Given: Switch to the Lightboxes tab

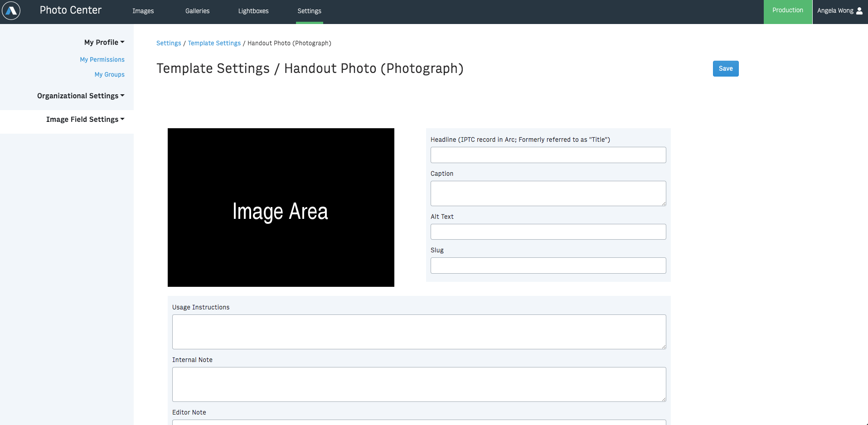Looking at the screenshot, I should pos(253,11).
